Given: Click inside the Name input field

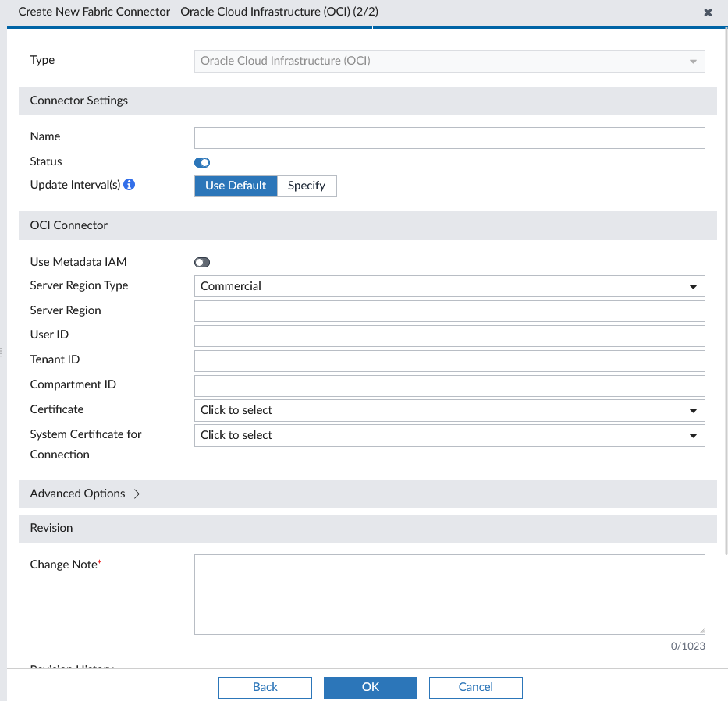Looking at the screenshot, I should point(449,137).
